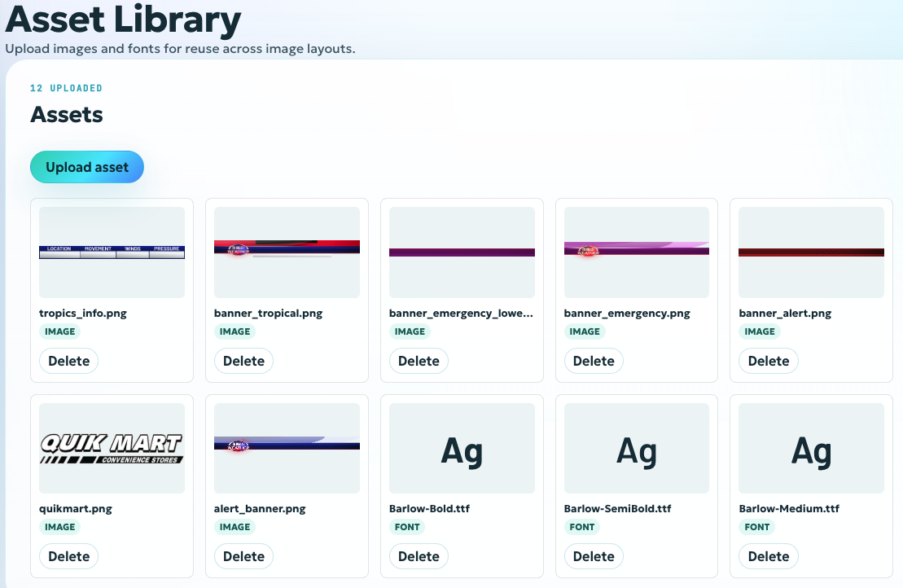Open the banner_emergency.png thumbnail

click(637, 252)
